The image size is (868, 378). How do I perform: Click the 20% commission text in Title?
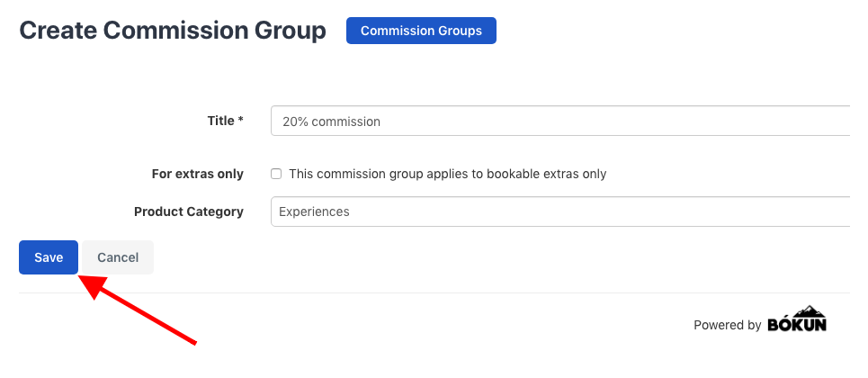coord(332,121)
